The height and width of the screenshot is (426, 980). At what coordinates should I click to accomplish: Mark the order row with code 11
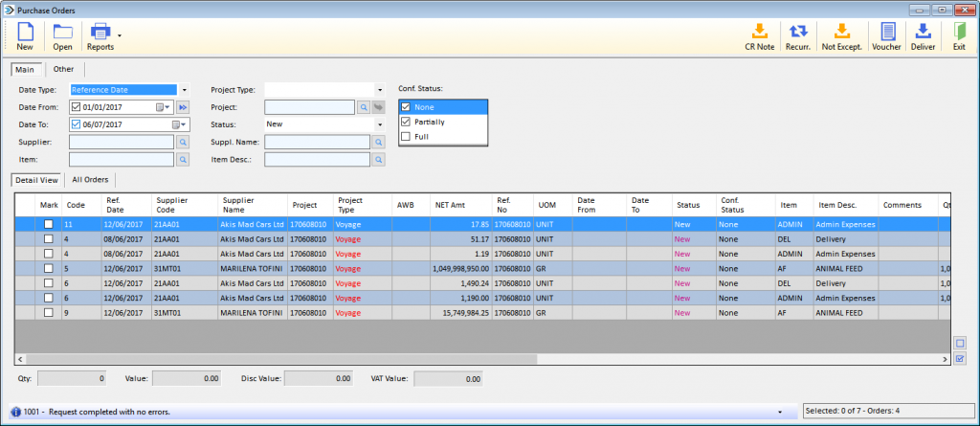click(x=48, y=224)
